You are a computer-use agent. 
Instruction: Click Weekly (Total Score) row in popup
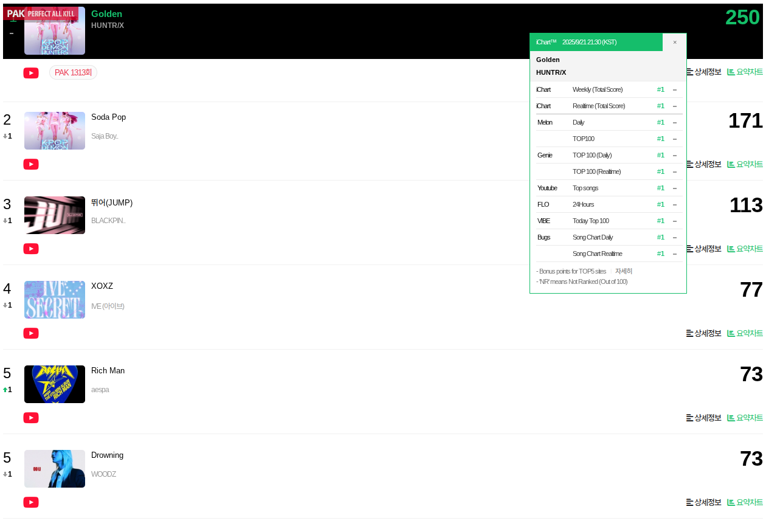pyautogui.click(x=609, y=89)
